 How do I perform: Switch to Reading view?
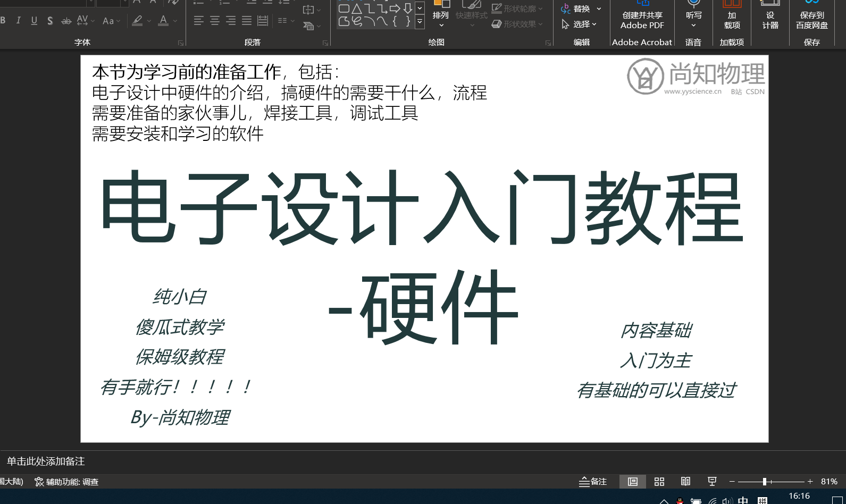(x=685, y=482)
